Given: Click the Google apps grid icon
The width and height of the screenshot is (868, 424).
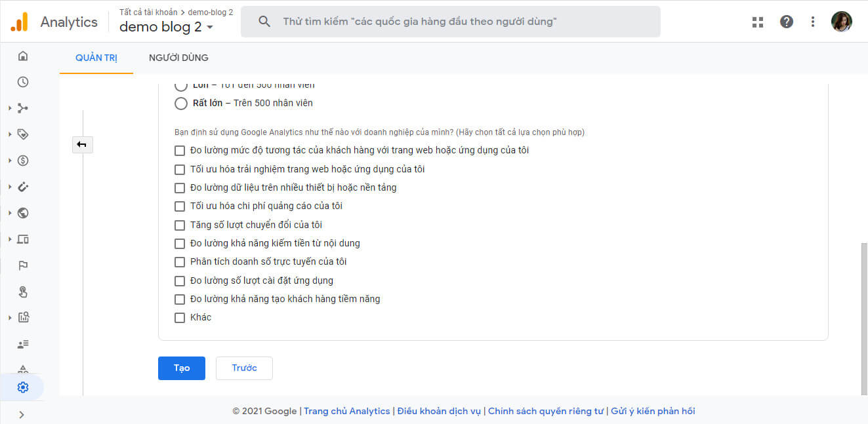Looking at the screenshot, I should coord(758,22).
